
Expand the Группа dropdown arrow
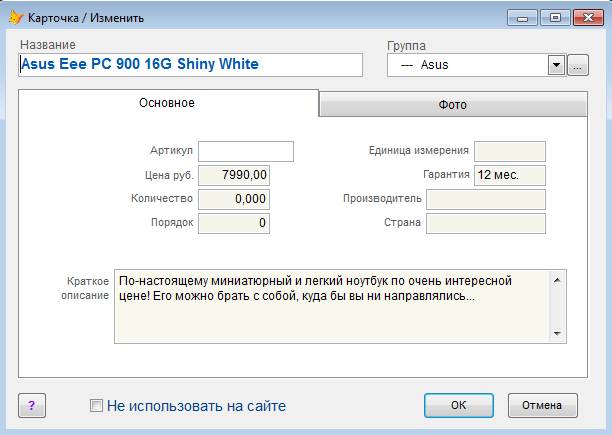[x=557, y=65]
